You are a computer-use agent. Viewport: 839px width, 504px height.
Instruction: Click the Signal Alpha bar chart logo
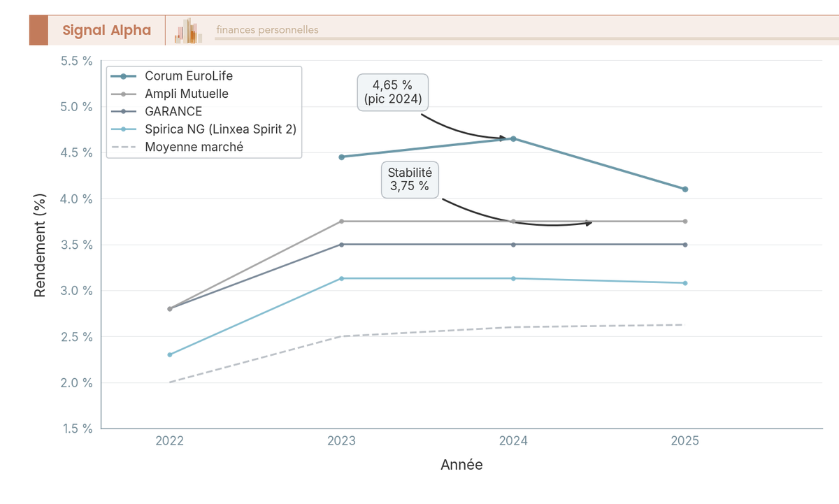pyautogui.click(x=187, y=29)
